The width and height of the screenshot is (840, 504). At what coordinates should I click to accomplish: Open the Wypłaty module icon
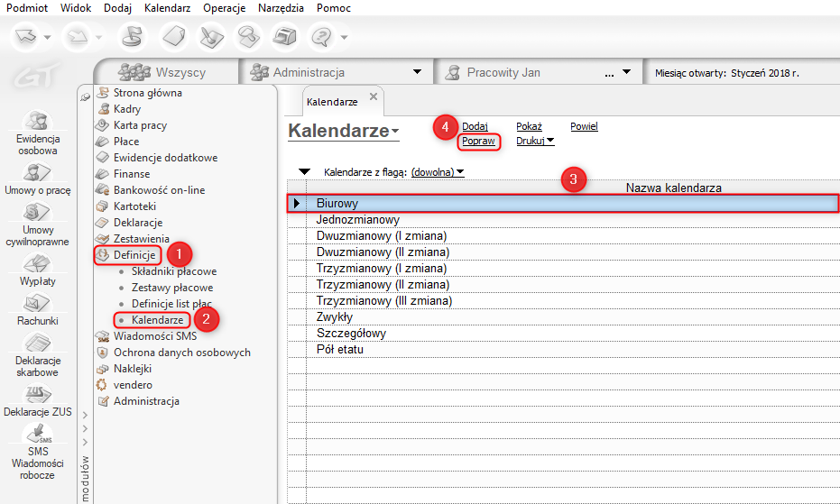coord(38,263)
